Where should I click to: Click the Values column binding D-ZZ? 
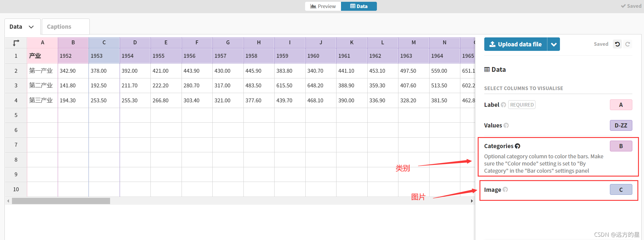(x=621, y=125)
